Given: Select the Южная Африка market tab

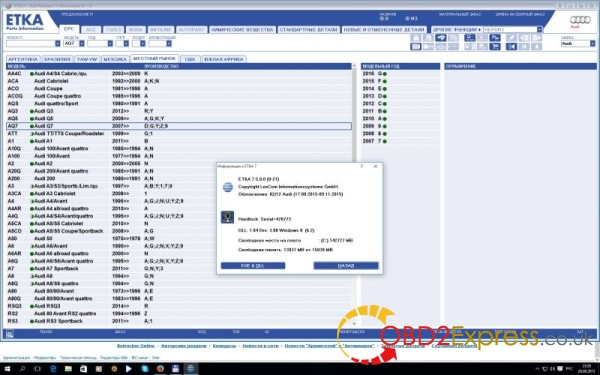Looking at the screenshot, I should [x=224, y=59].
